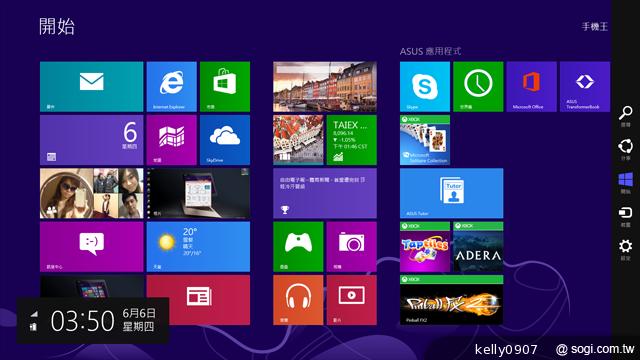Image resolution: width=640 pixels, height=360 pixels.
Task: Open the ASUS Tutor tile
Action: [x=451, y=193]
